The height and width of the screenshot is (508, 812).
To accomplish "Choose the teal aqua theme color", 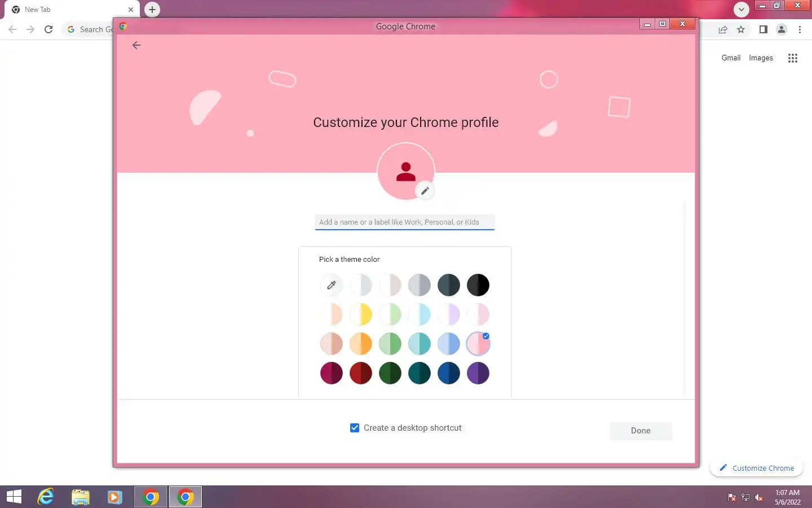I will [420, 344].
